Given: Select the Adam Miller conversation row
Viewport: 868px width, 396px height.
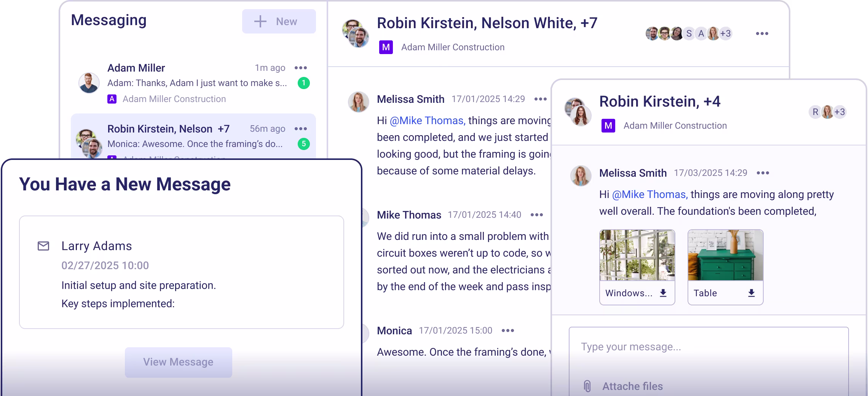Looking at the screenshot, I should pos(193,83).
